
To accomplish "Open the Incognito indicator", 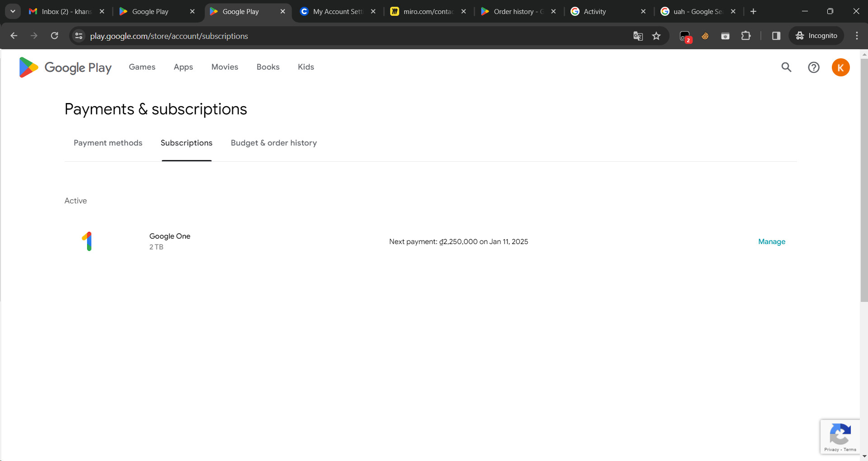I will pos(816,36).
